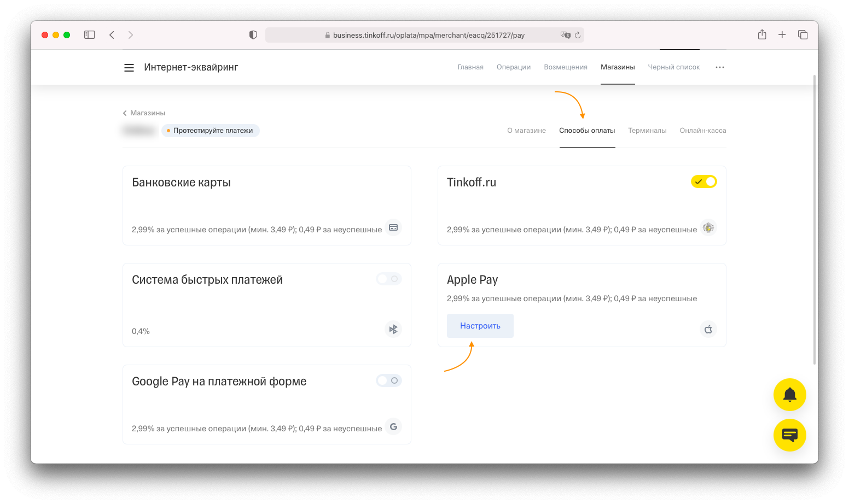849x504 pixels.
Task: Reload the page with the refresh icon
Action: [x=578, y=35]
